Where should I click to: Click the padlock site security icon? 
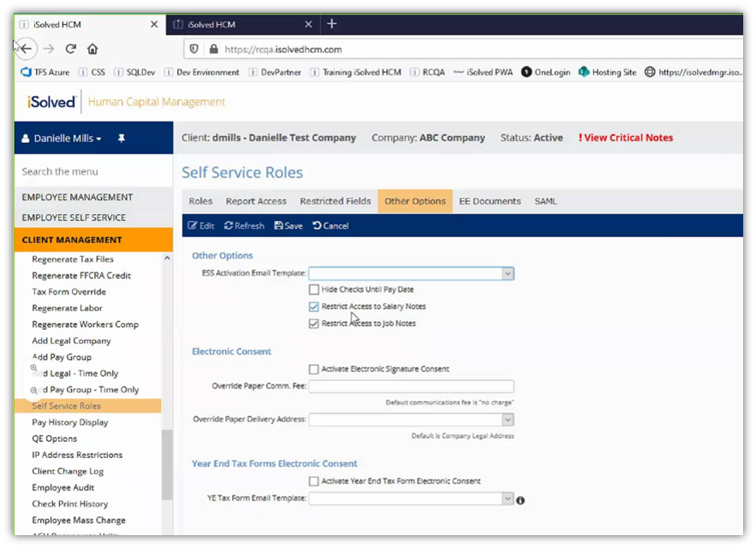coord(213,49)
